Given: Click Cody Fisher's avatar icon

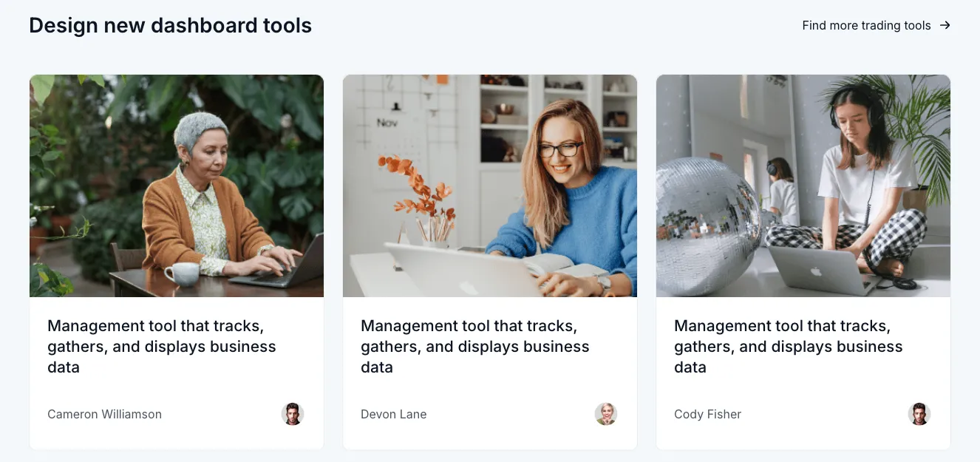Looking at the screenshot, I should pos(919,414).
